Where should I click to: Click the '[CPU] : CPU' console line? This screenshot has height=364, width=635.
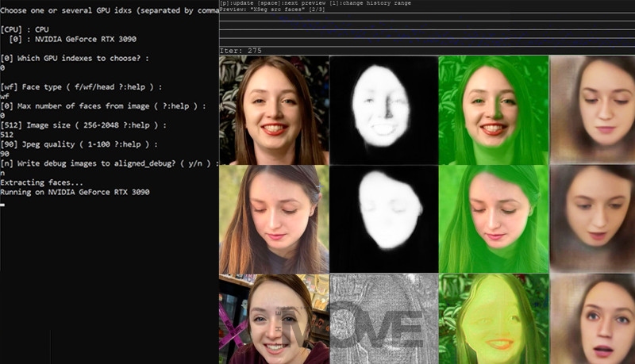[x=25, y=29]
